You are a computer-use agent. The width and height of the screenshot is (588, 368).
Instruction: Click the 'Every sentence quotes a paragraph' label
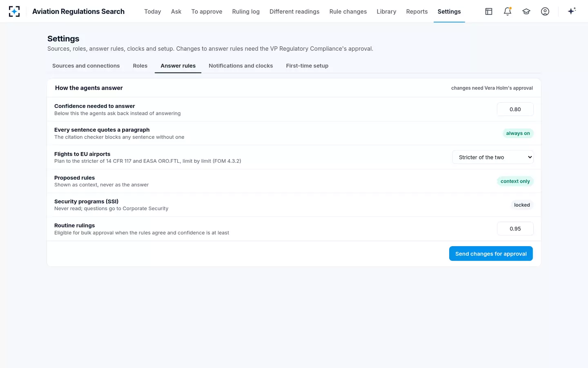pos(102,130)
